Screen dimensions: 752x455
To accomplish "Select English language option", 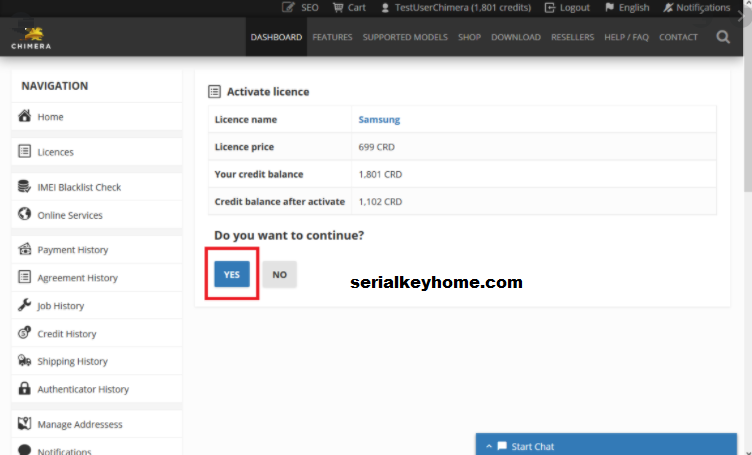I will tap(634, 8).
